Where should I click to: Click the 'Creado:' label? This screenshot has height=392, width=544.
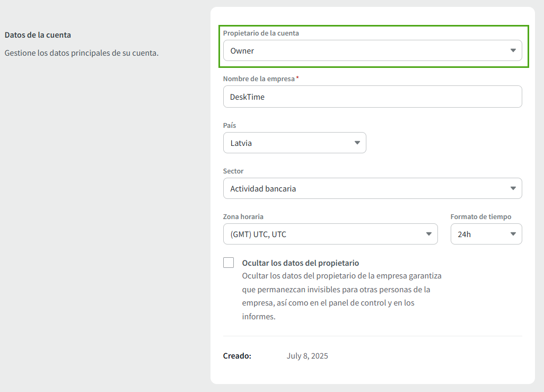237,356
